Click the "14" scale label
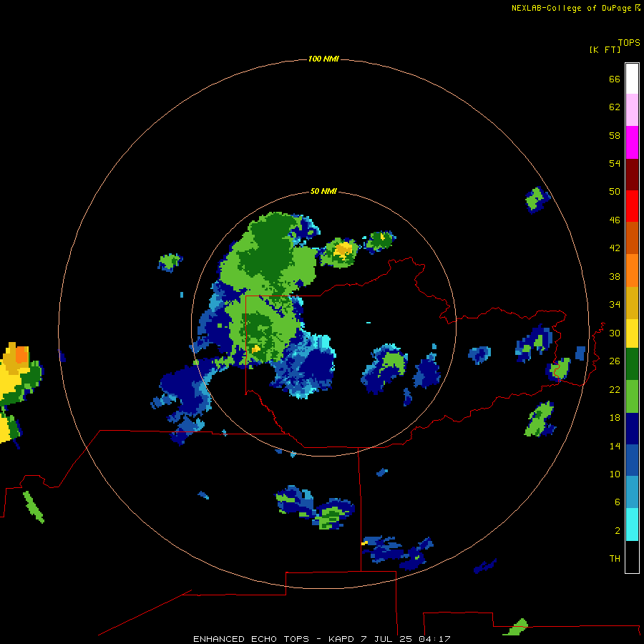 pos(615,446)
